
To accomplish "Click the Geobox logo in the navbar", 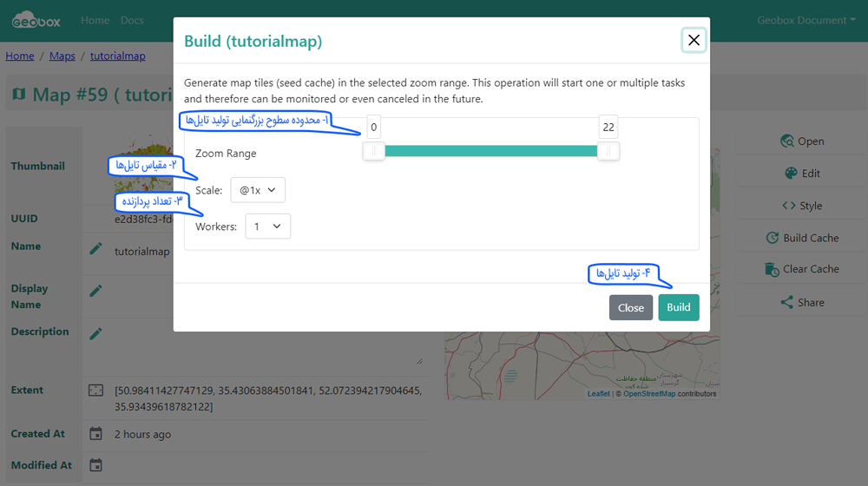I will coord(36,20).
